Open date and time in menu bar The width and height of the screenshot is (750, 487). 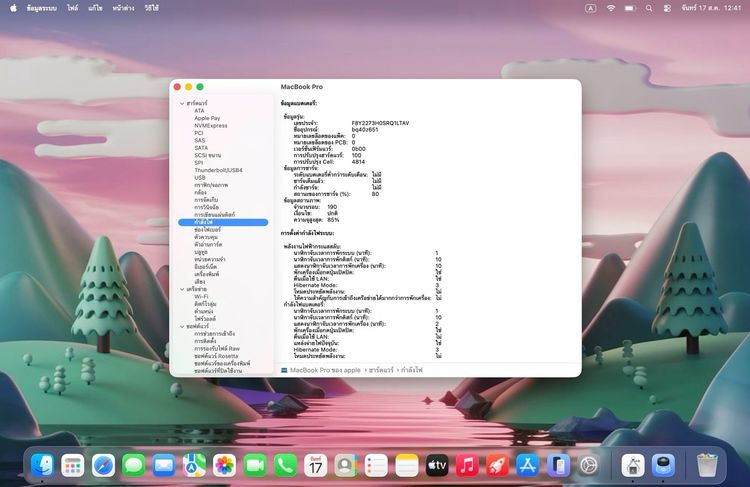point(711,8)
